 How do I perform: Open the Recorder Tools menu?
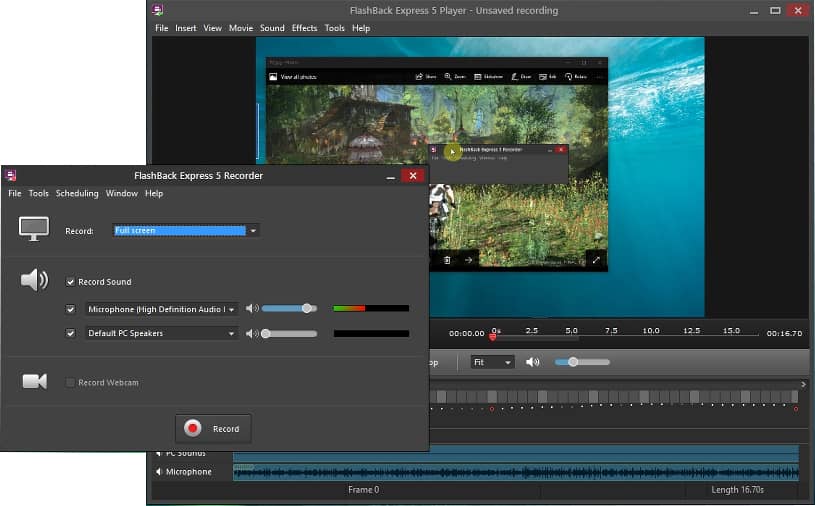point(38,193)
